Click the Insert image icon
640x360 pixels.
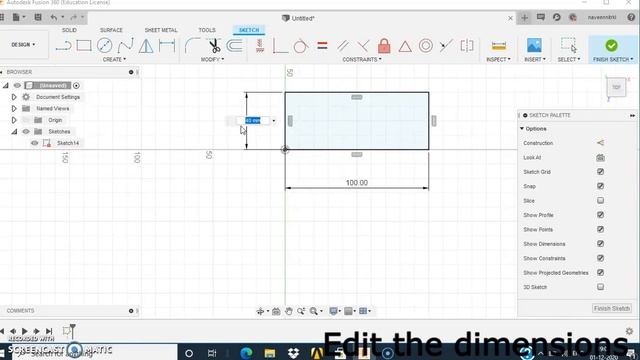(x=534, y=45)
